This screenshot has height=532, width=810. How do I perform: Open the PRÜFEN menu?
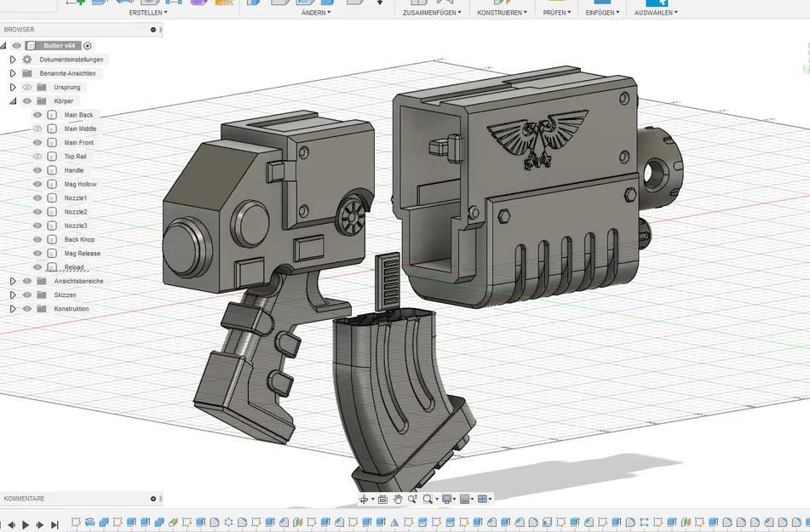(x=554, y=12)
